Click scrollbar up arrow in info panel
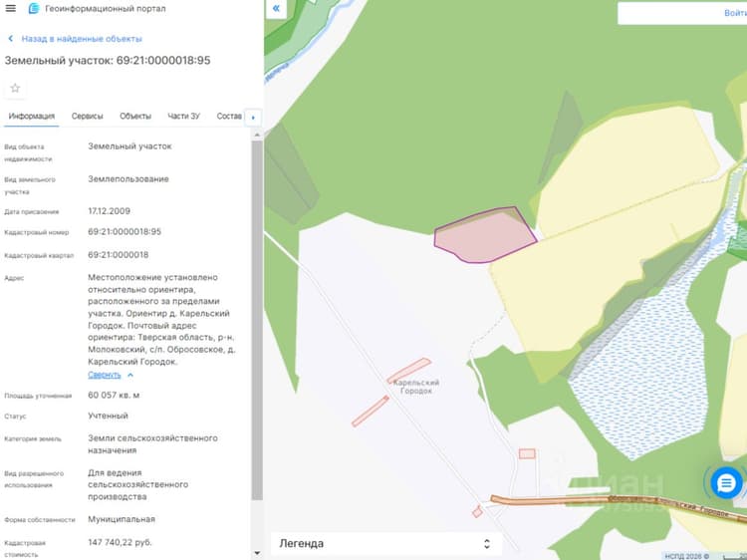This screenshot has width=747, height=560. coord(257,135)
